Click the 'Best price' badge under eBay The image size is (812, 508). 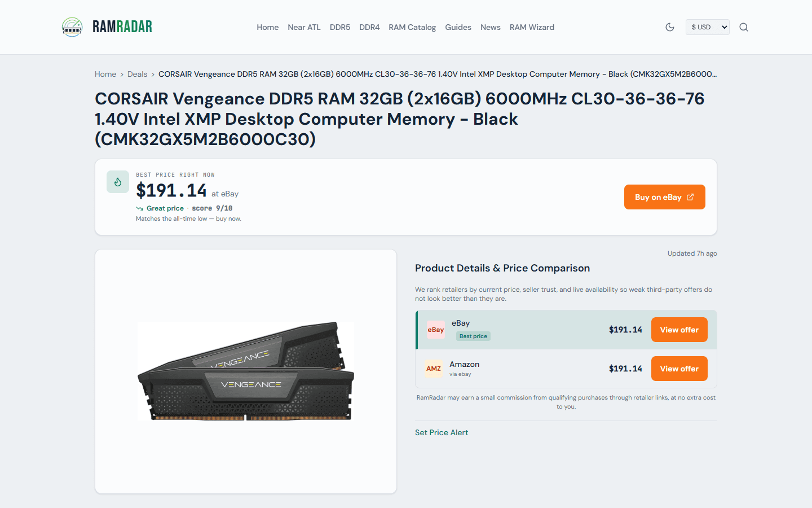click(x=473, y=336)
